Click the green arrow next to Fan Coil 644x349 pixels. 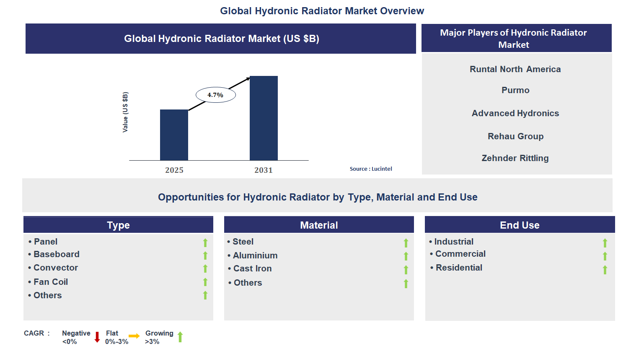click(x=205, y=282)
